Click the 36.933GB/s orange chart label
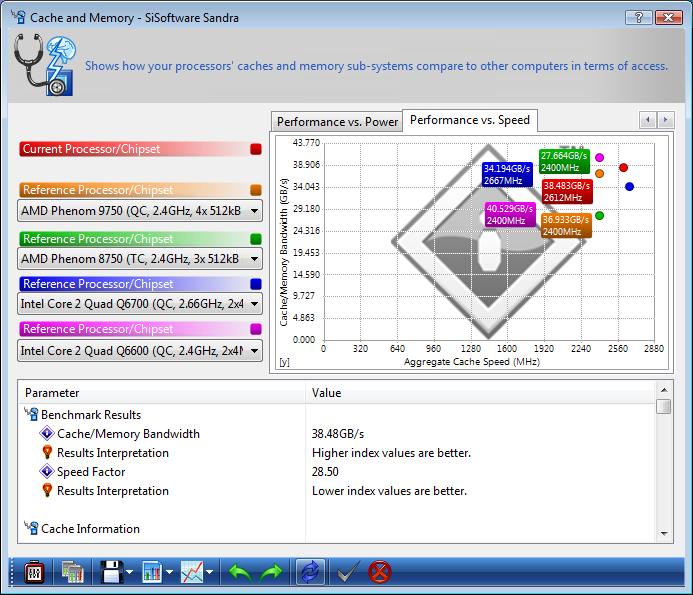 coord(566,225)
